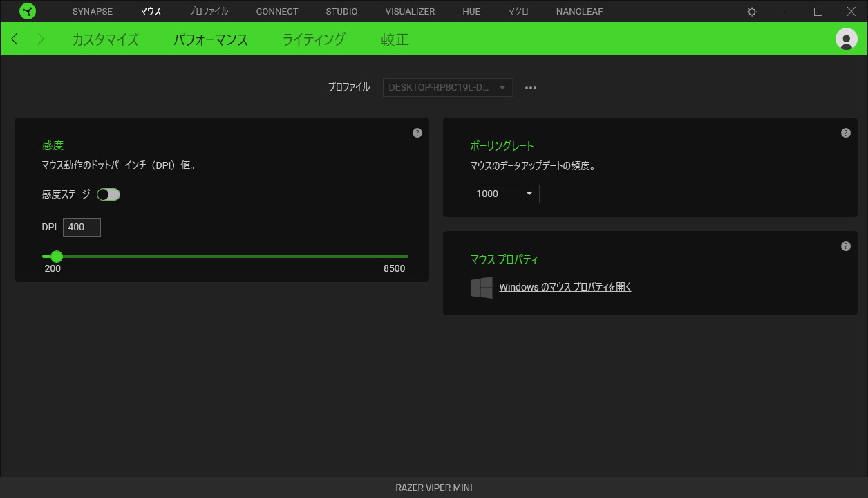Viewport: 868px width, 498px height.
Task: Go to the CONNECT tab
Action: [277, 12]
